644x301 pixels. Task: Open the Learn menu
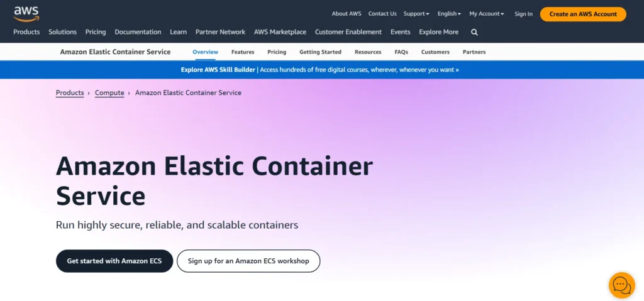[x=178, y=31]
